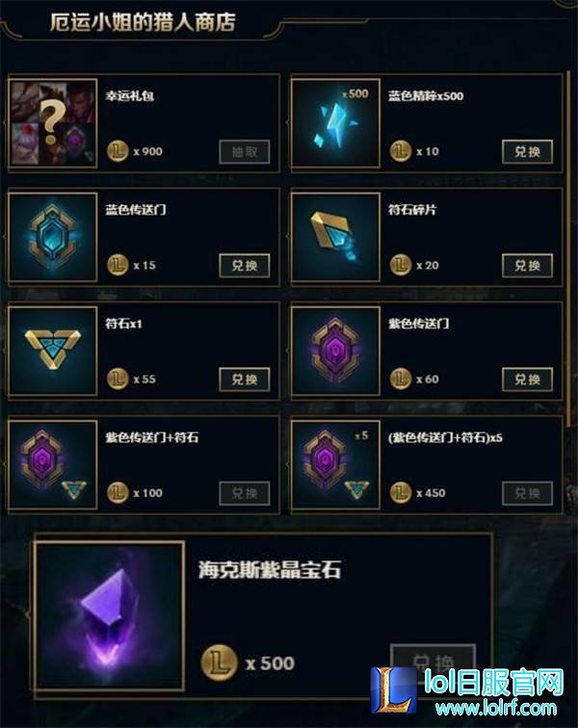Click the gold coin beside x 500
Viewport: 578px width, 728px height.
[220, 663]
